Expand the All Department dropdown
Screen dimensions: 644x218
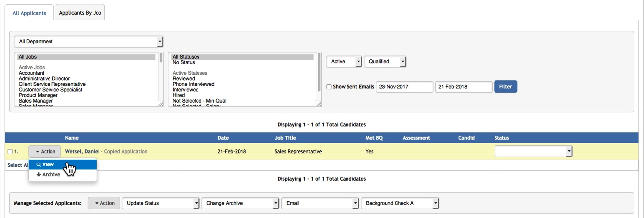pyautogui.click(x=89, y=42)
